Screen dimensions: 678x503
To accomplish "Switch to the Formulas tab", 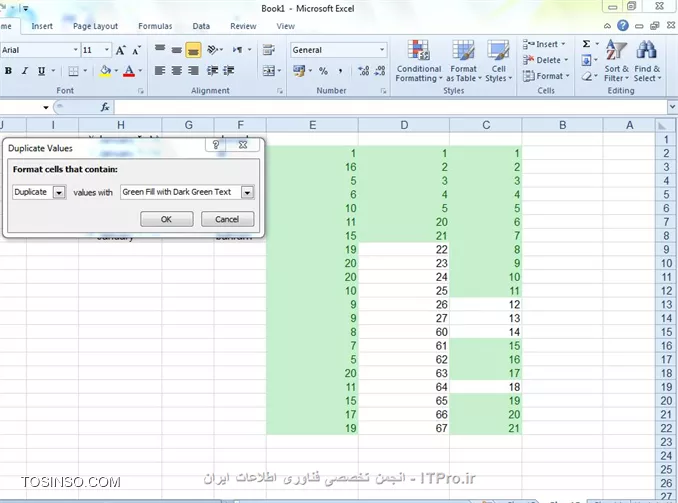I will point(155,26).
